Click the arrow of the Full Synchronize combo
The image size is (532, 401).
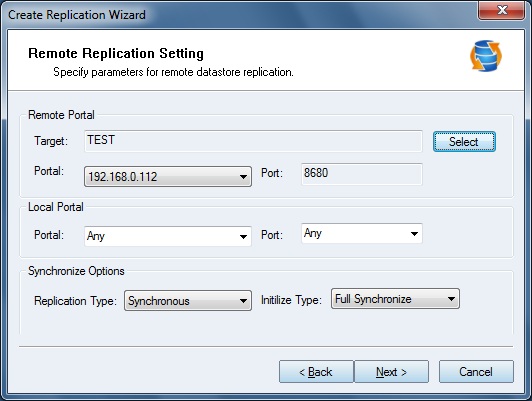pos(451,299)
